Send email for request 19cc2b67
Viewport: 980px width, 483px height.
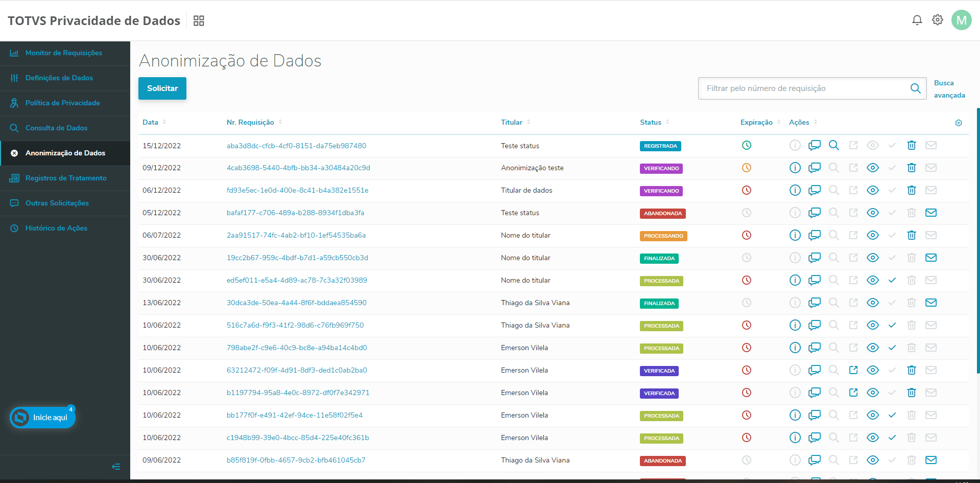click(931, 258)
